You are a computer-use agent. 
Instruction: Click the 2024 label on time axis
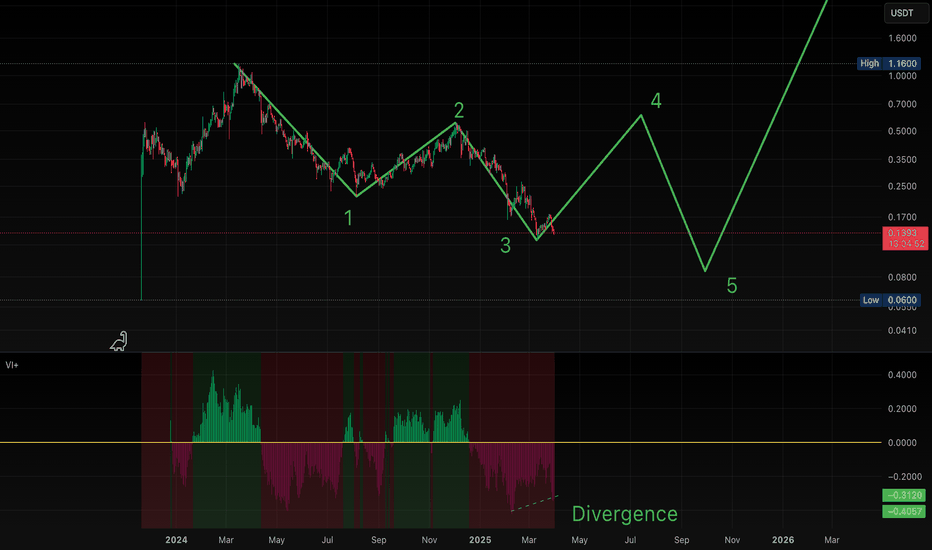tap(176, 540)
